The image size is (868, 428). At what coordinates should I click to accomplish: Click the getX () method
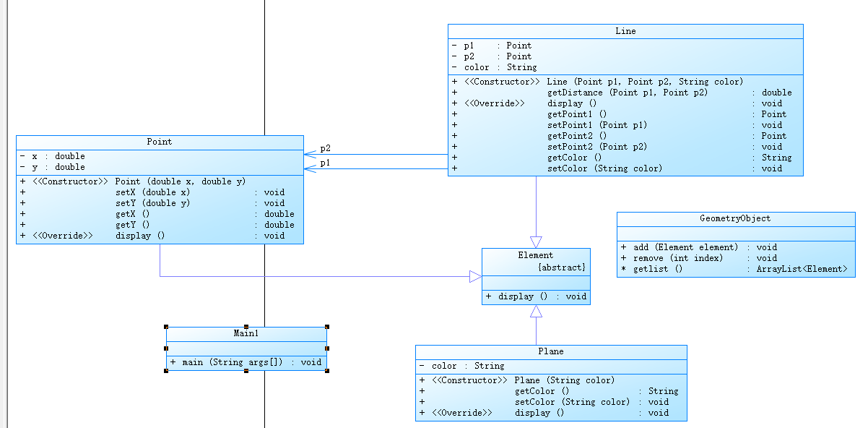(157, 214)
